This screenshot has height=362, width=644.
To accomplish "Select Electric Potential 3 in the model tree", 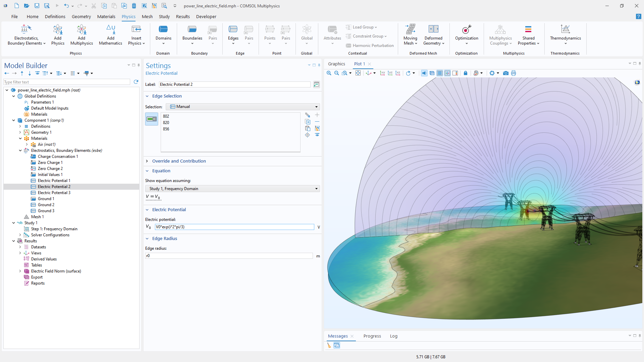I will point(54,193).
